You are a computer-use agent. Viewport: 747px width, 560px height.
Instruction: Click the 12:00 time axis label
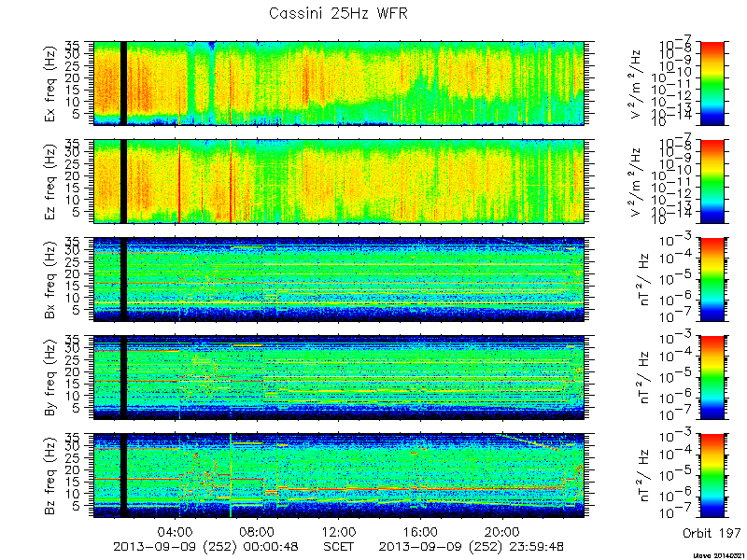click(339, 531)
